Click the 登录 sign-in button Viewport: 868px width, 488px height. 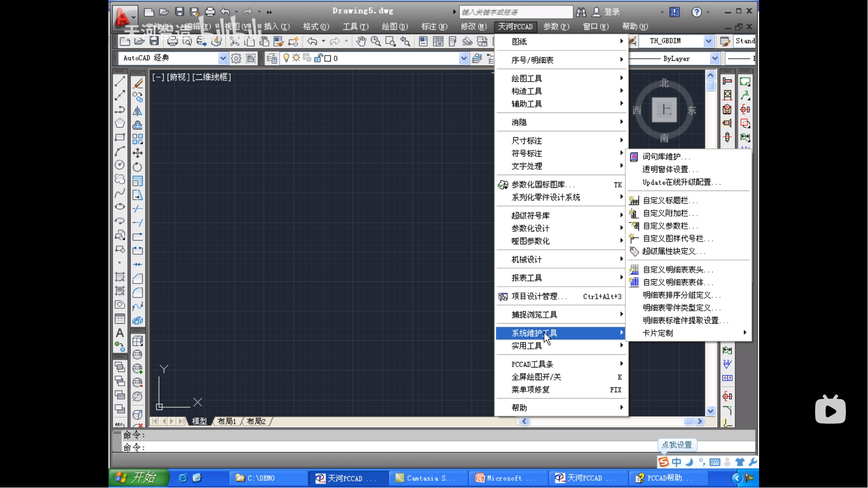click(606, 12)
